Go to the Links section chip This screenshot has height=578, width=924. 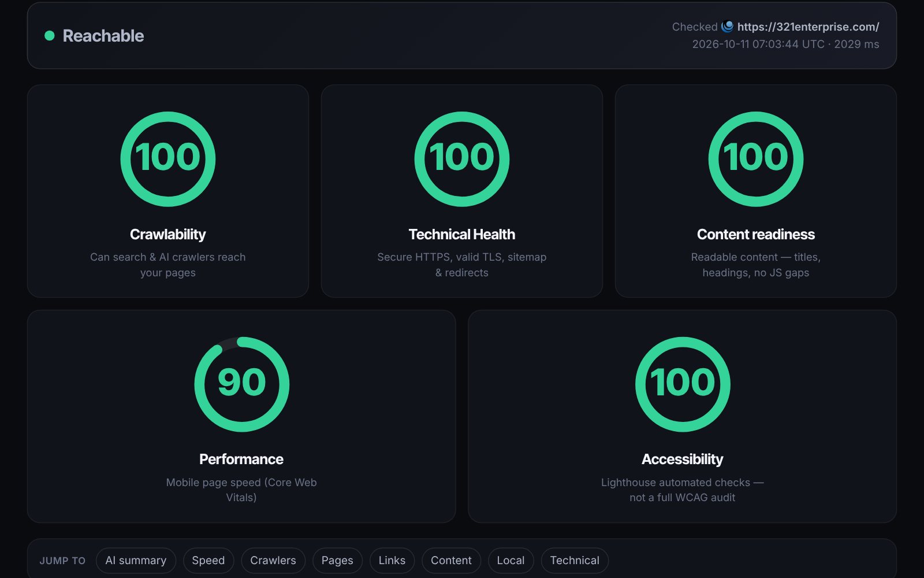click(x=392, y=561)
